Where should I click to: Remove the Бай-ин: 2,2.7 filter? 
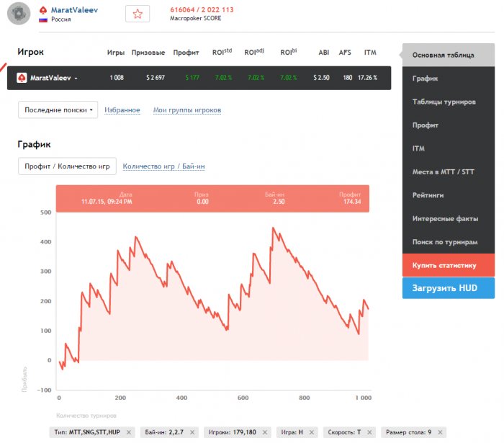pyautogui.click(x=192, y=432)
